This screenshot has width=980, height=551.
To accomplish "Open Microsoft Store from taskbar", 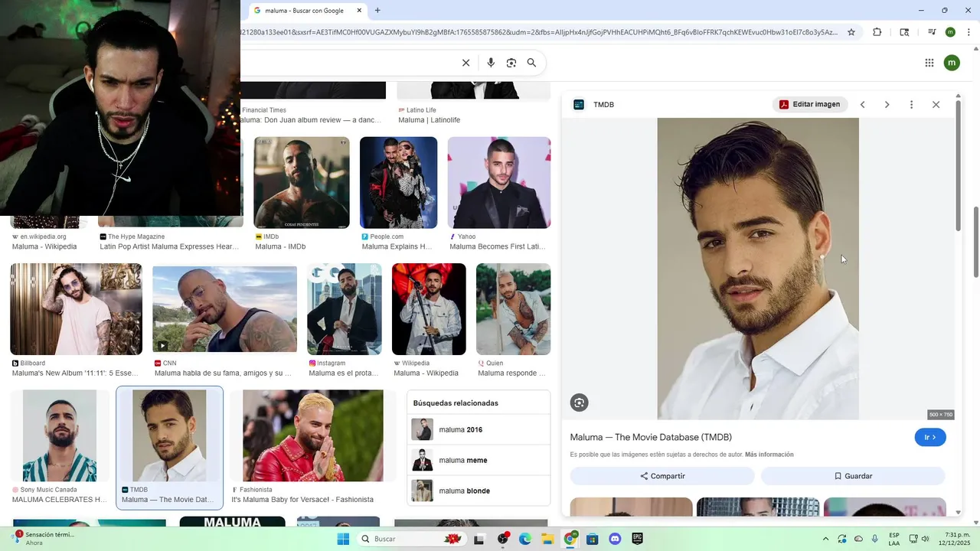I will point(592,539).
